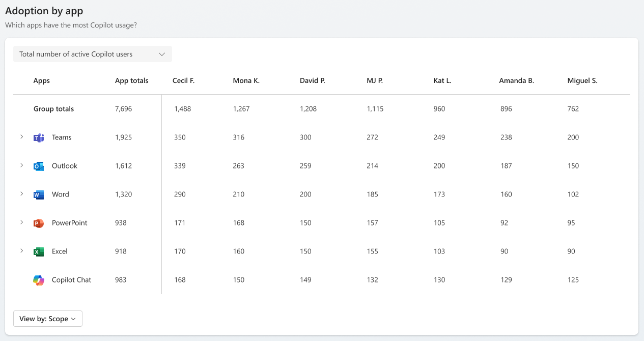
Task: Select the Miguel S. column header
Action: [x=582, y=80]
